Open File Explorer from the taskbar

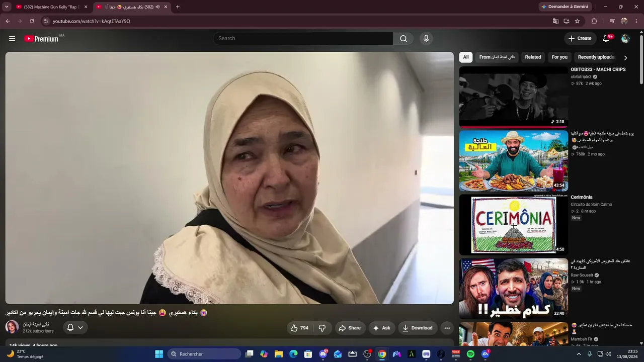click(279, 354)
